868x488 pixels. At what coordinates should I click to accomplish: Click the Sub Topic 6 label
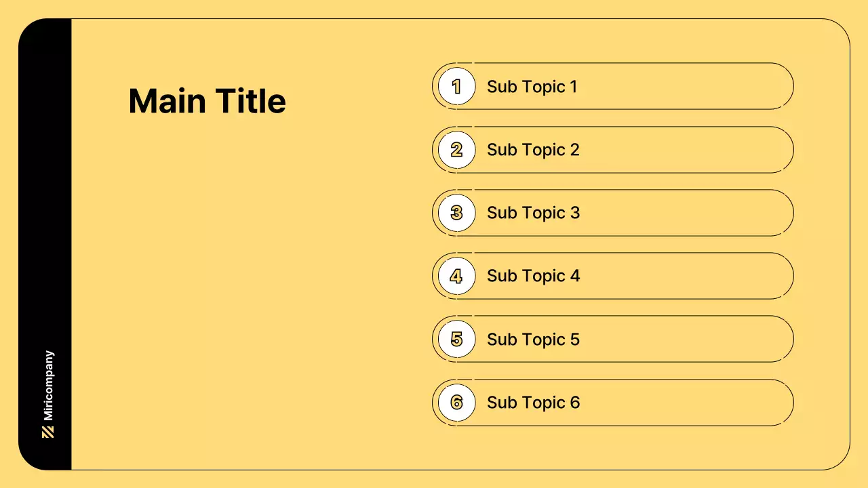point(533,403)
